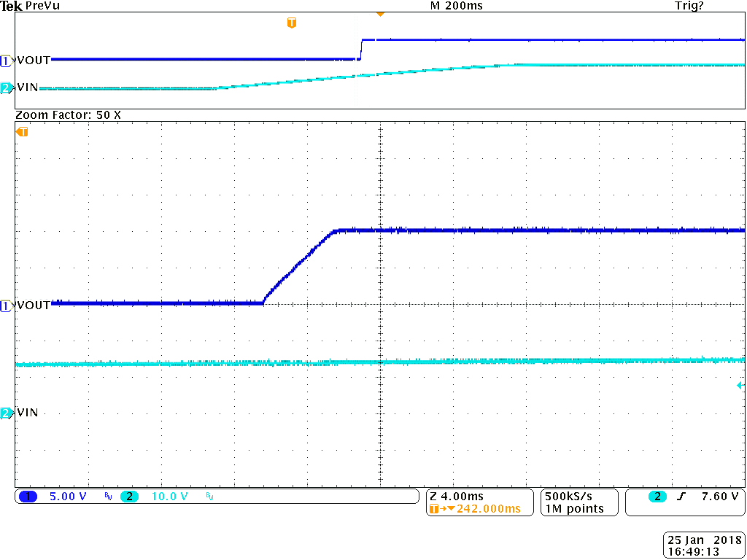Click the 500kS/s 1M points record box
This screenshot has width=747, height=560.
pos(578,502)
